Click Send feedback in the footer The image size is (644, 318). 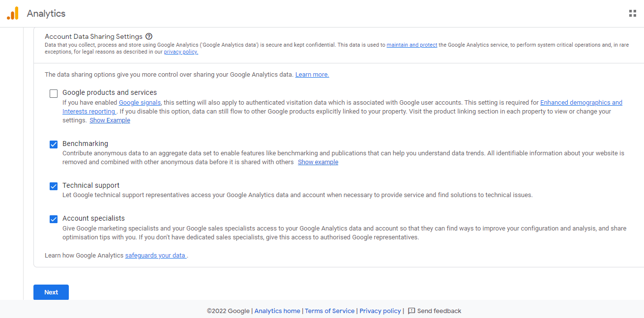pos(439,311)
